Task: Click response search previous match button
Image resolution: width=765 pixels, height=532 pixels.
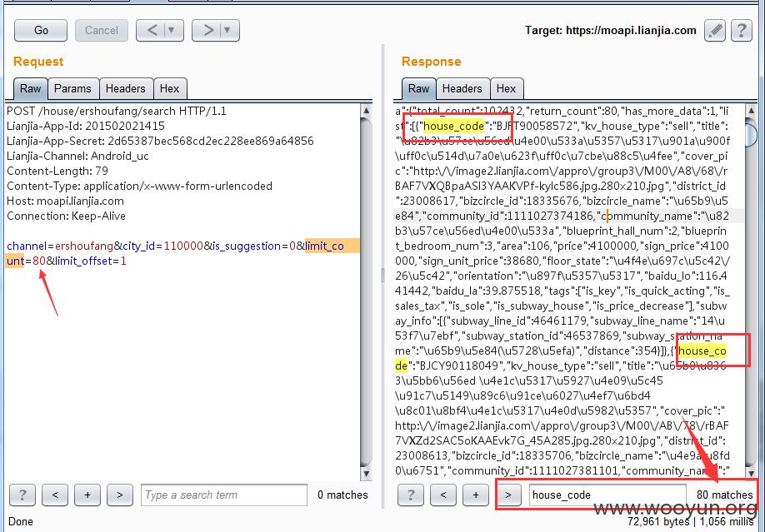Action: click(443, 495)
